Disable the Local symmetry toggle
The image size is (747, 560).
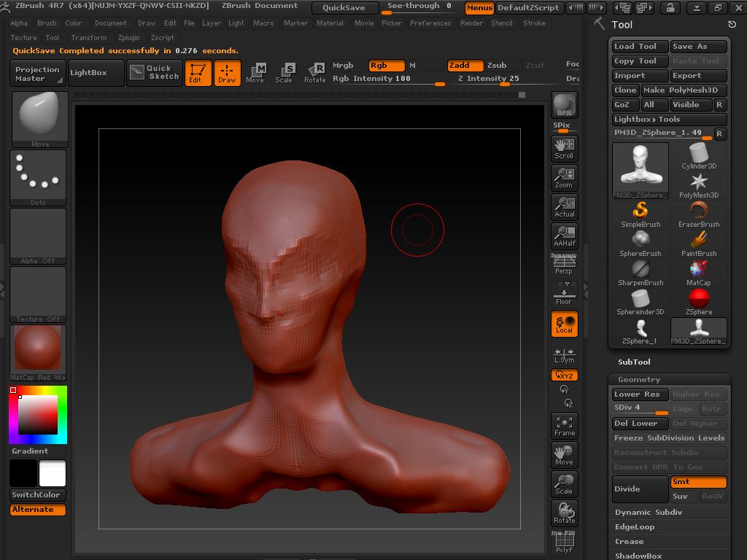tap(564, 324)
